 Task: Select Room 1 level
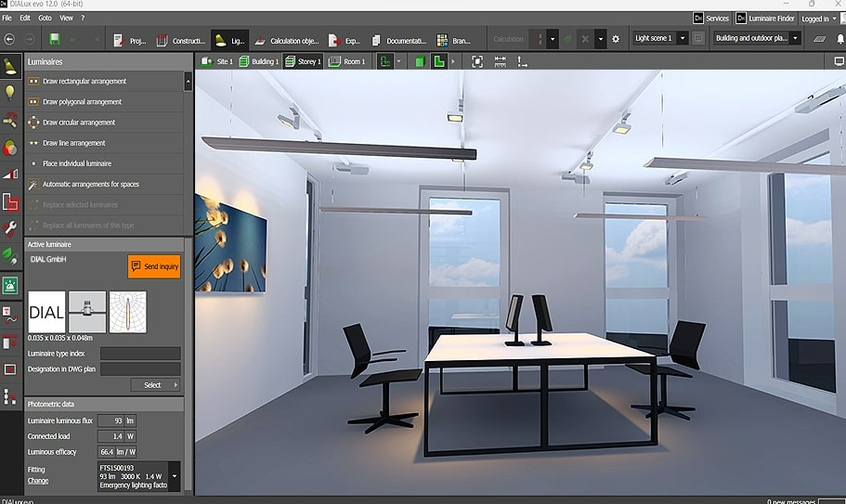tap(347, 61)
